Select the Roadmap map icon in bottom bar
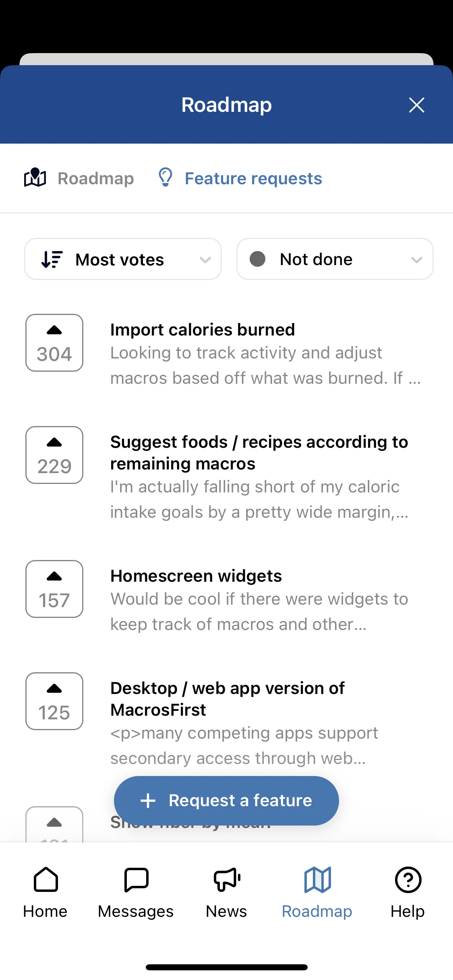The width and height of the screenshot is (453, 980). tap(317, 879)
